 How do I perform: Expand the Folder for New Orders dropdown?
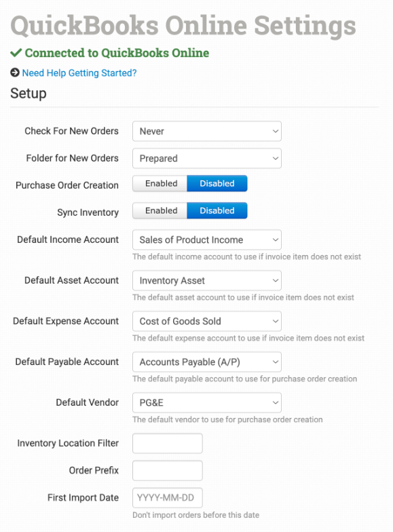206,158
